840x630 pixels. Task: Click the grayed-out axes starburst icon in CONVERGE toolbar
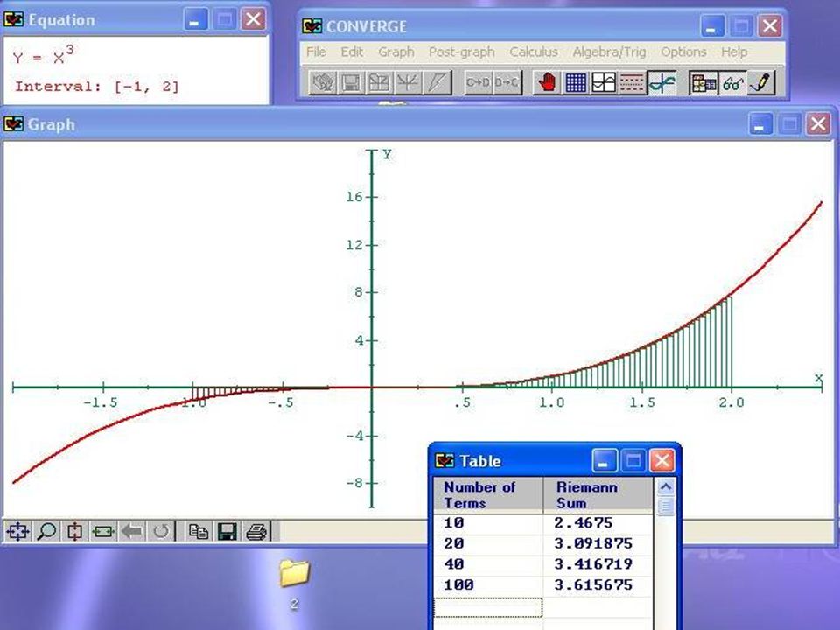click(407, 83)
